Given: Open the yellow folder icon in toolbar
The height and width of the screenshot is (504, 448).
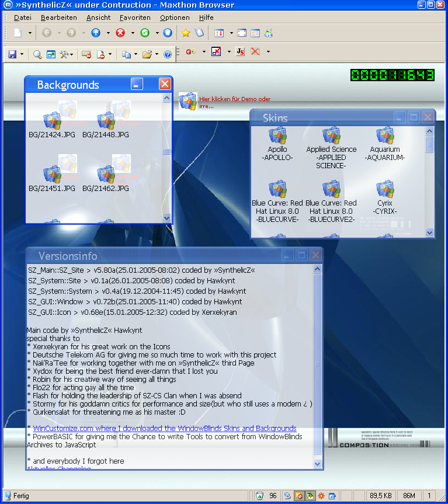Looking at the screenshot, I should [x=147, y=54].
